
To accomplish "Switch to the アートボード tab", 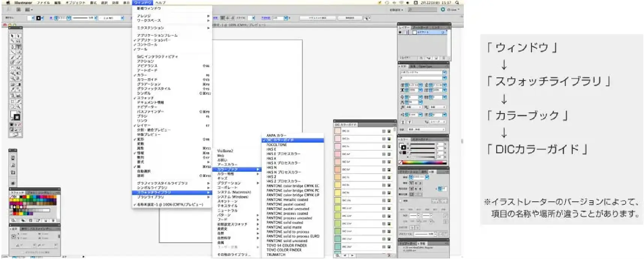I will click(x=421, y=27).
